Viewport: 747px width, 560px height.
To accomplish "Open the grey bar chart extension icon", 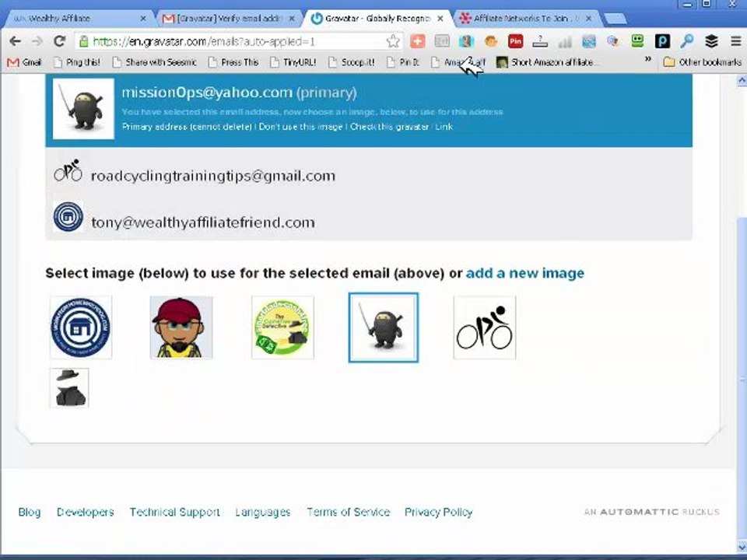I will 565,41.
